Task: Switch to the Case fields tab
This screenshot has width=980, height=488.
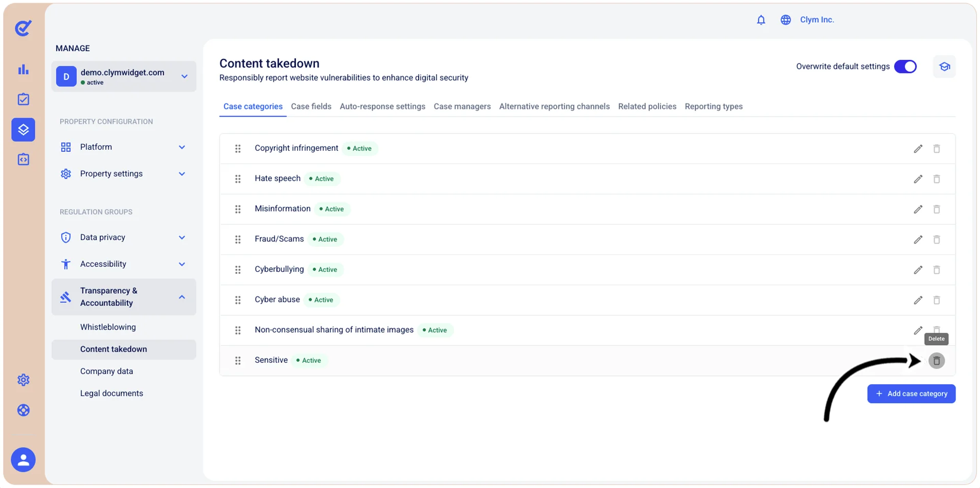Action: point(311,106)
